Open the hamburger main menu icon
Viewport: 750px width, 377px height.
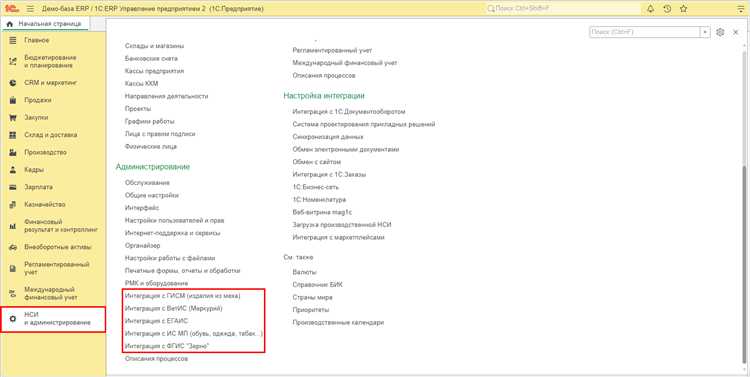pyautogui.click(x=30, y=9)
